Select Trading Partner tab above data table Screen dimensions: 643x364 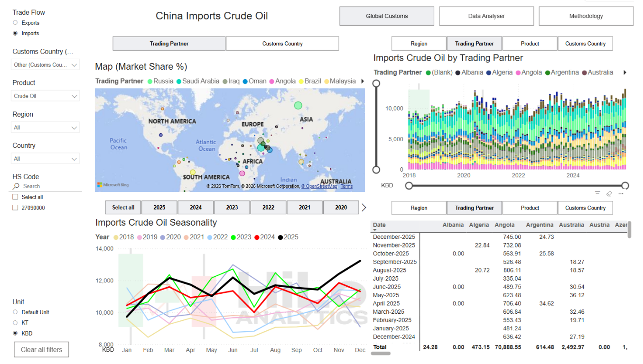(x=474, y=208)
